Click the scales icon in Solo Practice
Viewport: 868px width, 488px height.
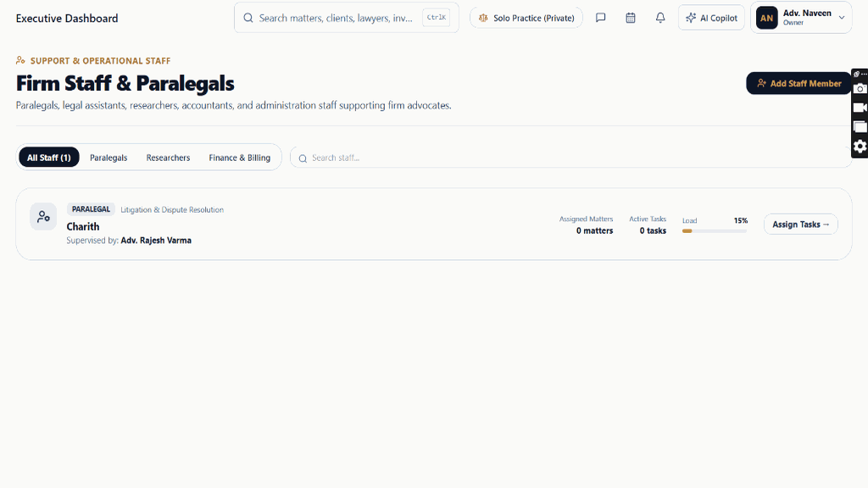[483, 18]
